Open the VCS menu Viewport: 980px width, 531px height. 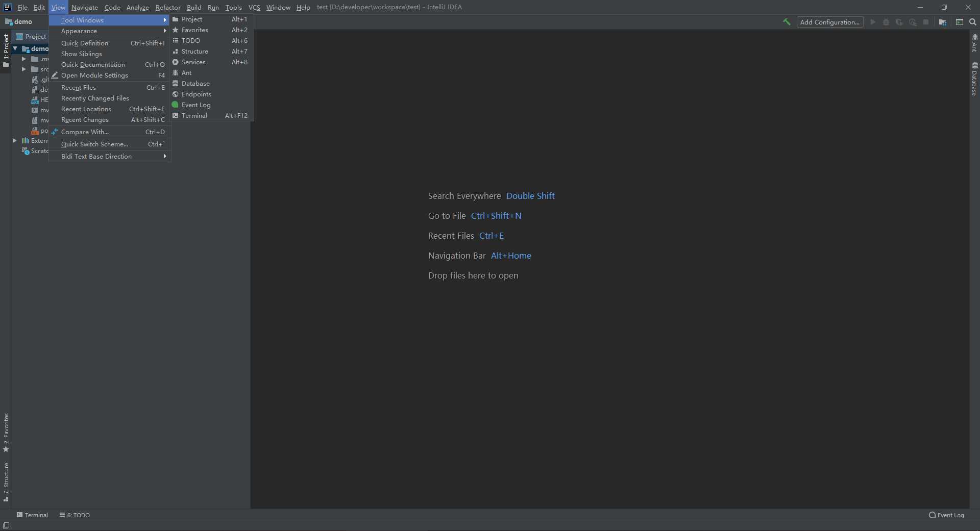point(254,7)
